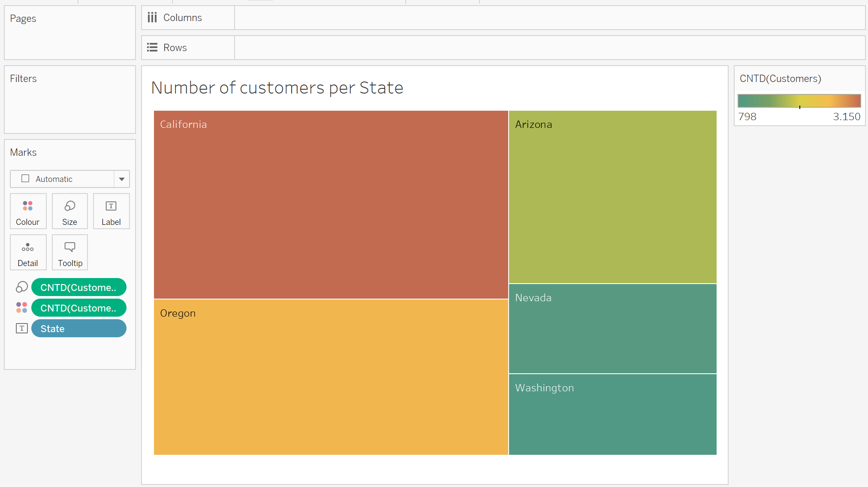The height and width of the screenshot is (487, 868).
Task: Click the size icon beside the top CNTD pill
Action: (21, 287)
